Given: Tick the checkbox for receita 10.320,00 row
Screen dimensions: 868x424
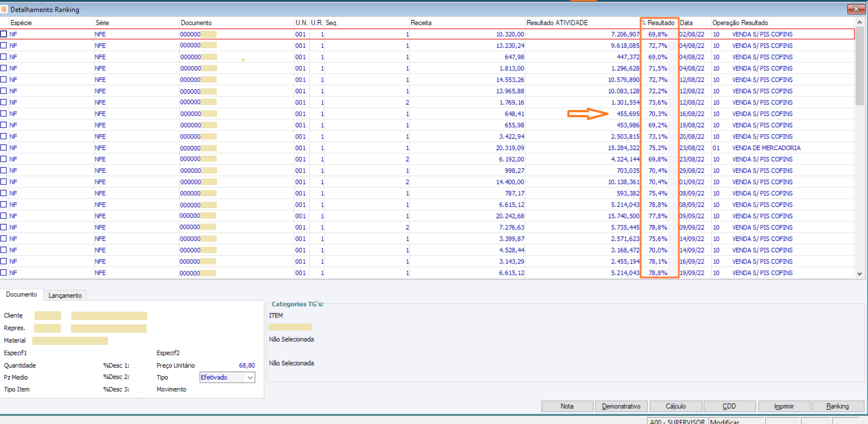Looking at the screenshot, I should [x=4, y=34].
